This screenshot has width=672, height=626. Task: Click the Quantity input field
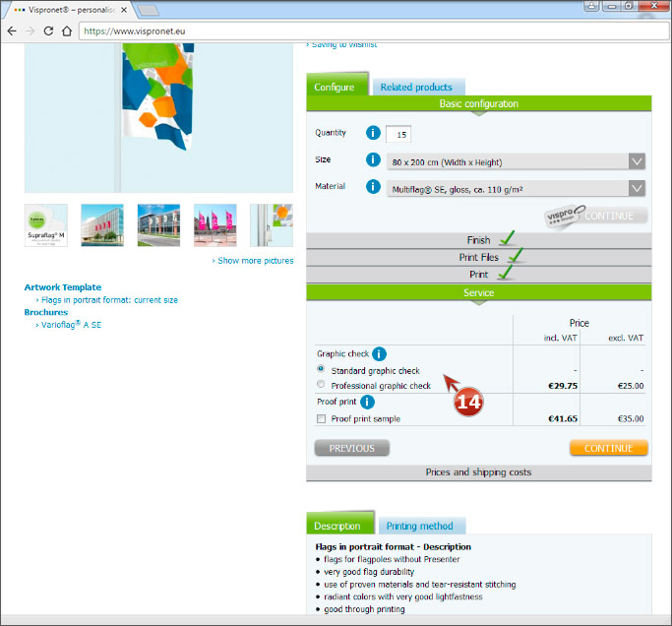pyautogui.click(x=398, y=134)
